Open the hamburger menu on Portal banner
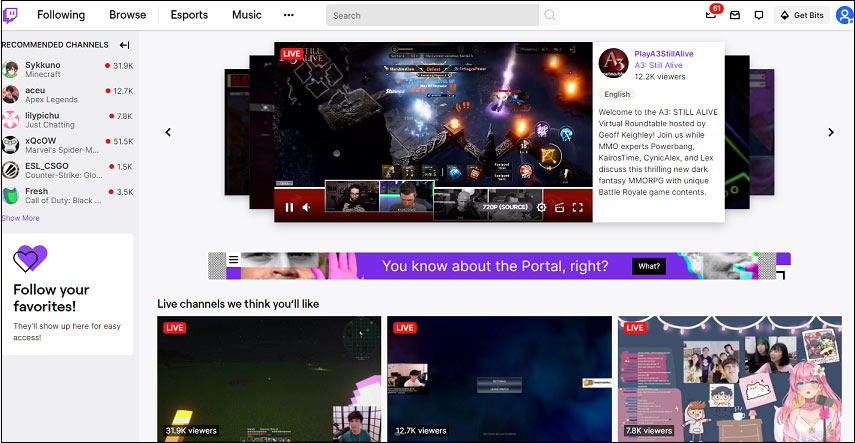 (x=233, y=260)
